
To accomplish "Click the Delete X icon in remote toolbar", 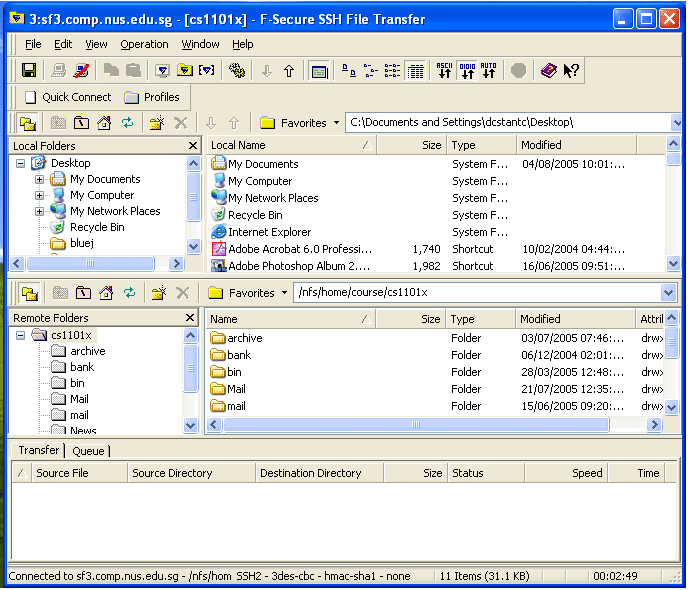I will click(182, 293).
